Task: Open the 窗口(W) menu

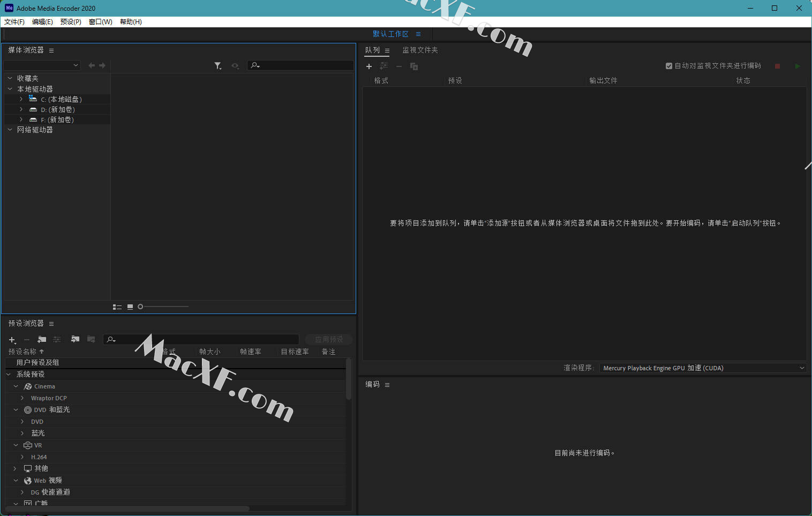Action: pyautogui.click(x=101, y=22)
